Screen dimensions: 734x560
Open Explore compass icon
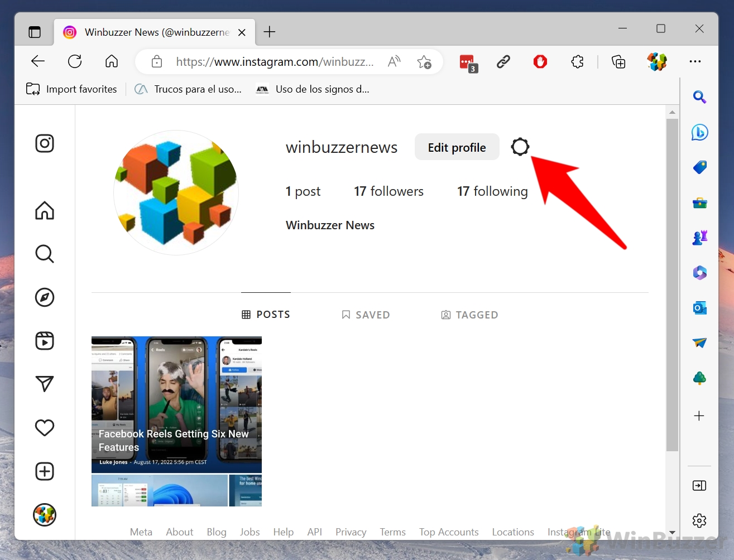(x=45, y=297)
